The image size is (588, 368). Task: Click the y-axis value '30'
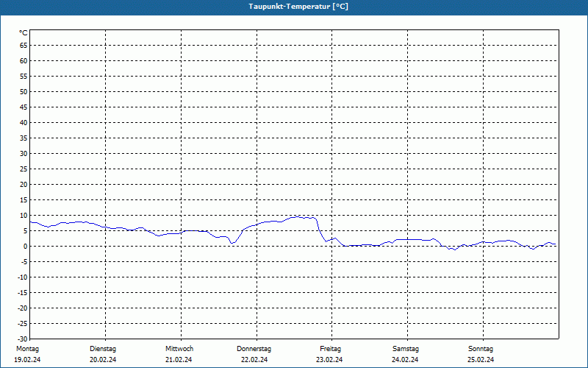pos(24,154)
